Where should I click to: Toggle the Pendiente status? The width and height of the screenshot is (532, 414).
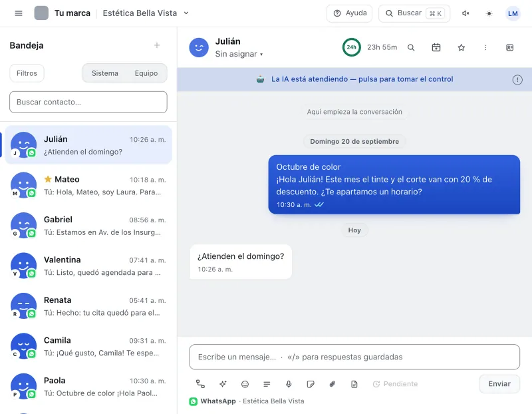click(395, 384)
